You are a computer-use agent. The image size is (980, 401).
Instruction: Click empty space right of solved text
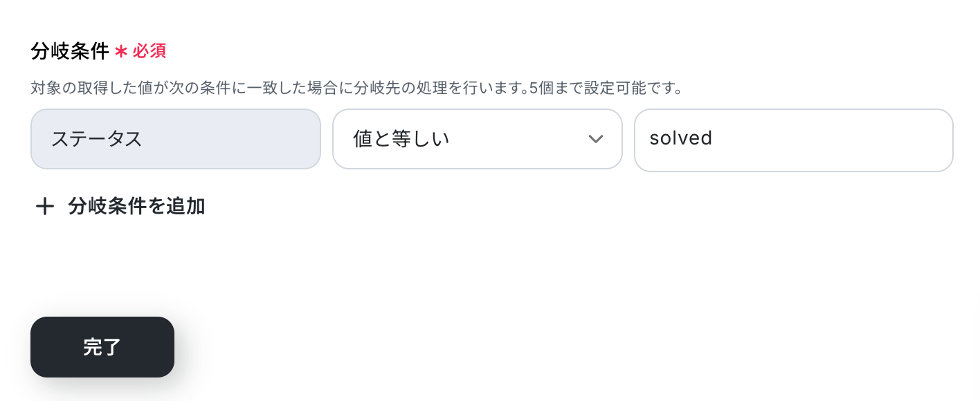[x=831, y=139]
